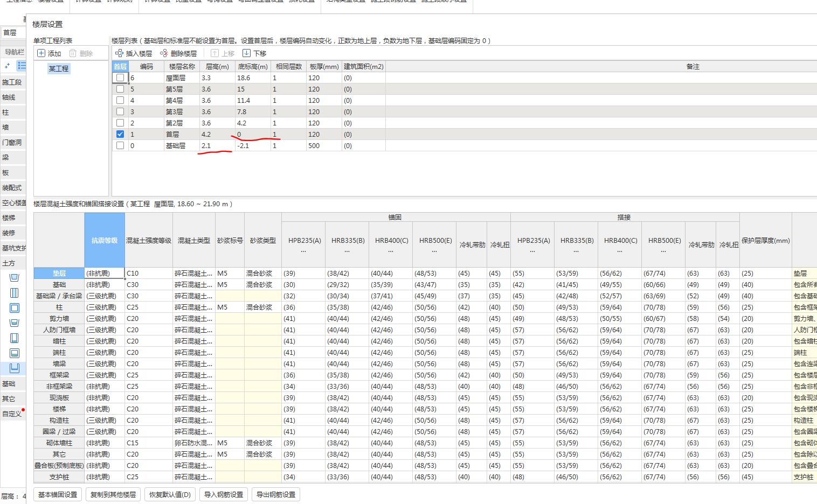The width and height of the screenshot is (817, 504).
Task: Collapse the 土方 sidebar category
Action: tap(13, 263)
